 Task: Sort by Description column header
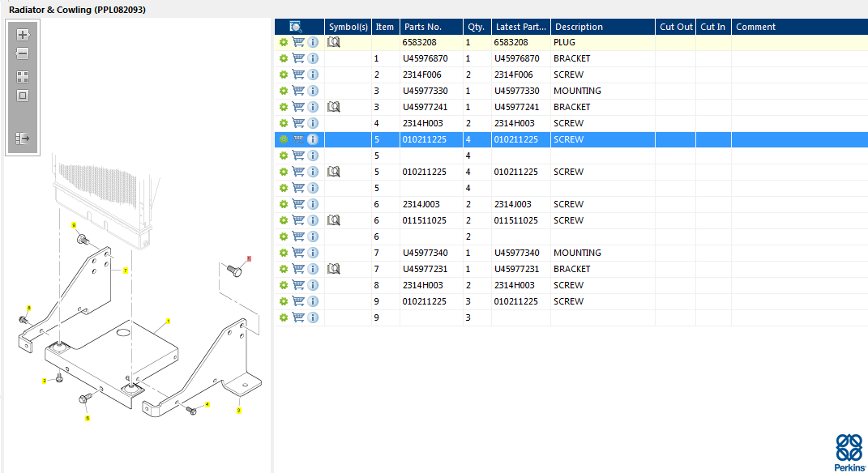coord(603,27)
